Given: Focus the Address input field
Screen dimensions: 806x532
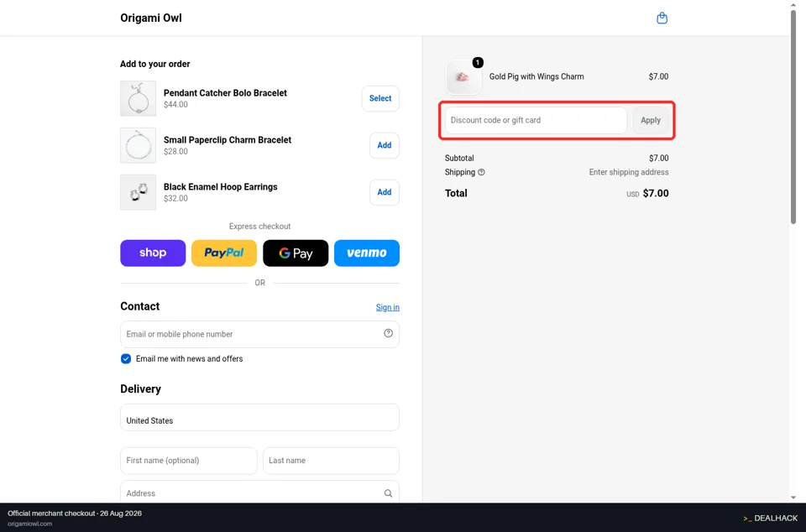Looking at the screenshot, I should 259,492.
